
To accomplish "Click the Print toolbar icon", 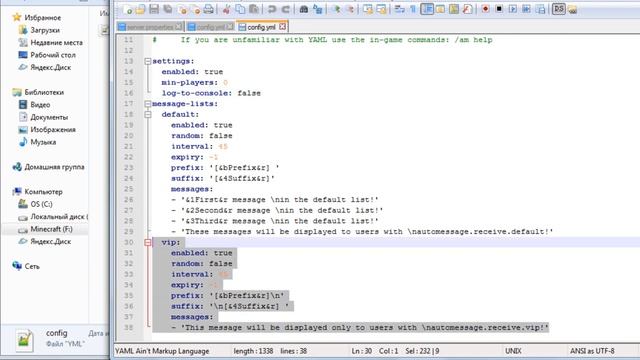I will tap(208, 9).
